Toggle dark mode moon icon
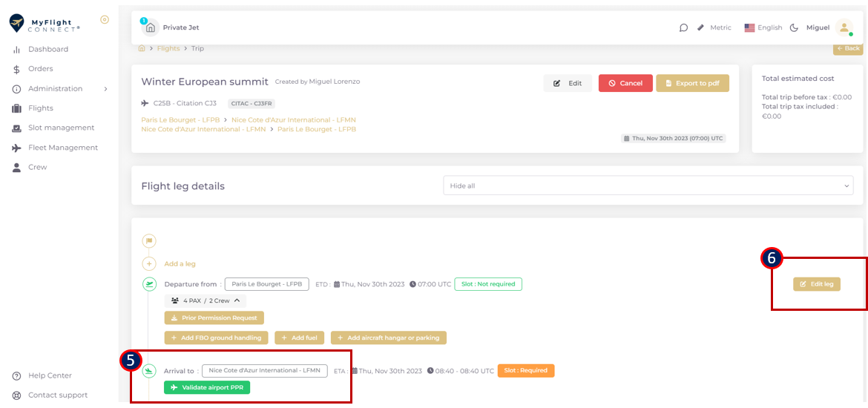 (793, 27)
